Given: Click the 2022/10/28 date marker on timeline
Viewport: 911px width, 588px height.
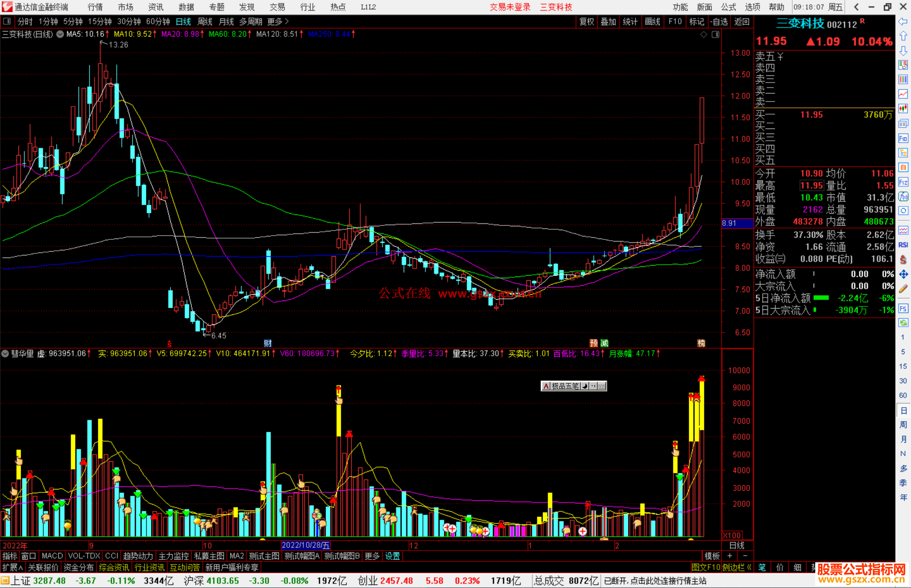Looking at the screenshot, I should click(305, 545).
